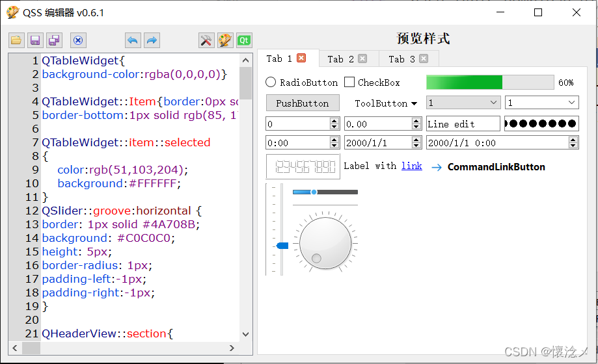Viewport: 598px width, 364px height.
Task: Click the 60% progress bar
Action: pos(490,83)
